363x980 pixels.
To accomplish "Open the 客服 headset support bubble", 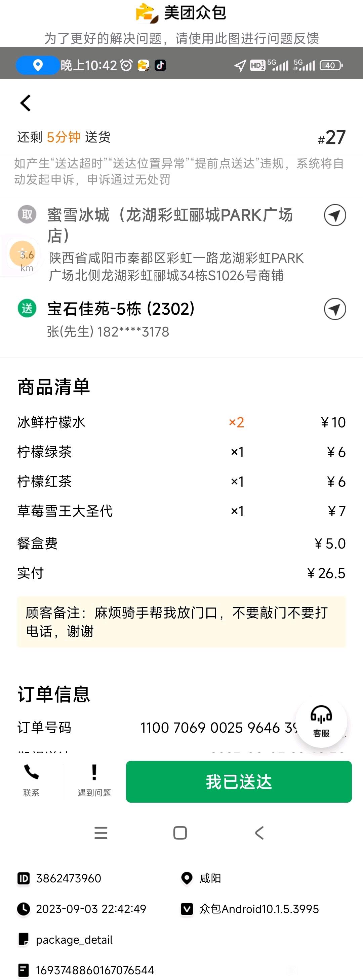I will pos(321,722).
